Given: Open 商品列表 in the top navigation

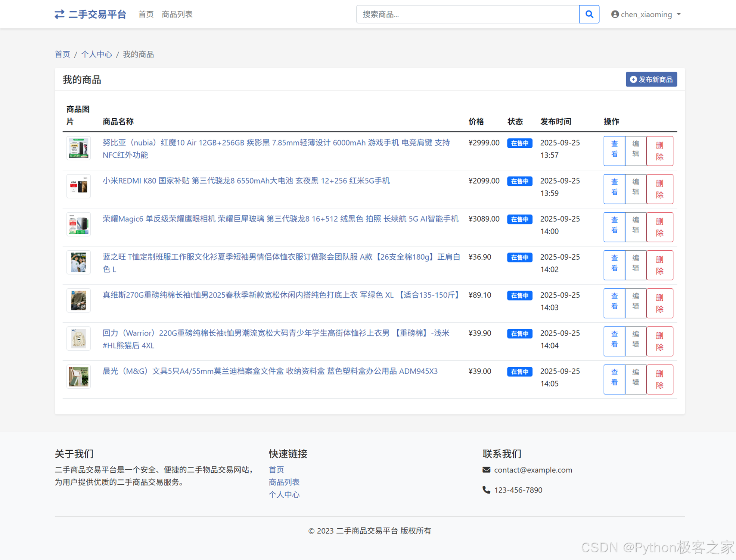Looking at the screenshot, I should (x=177, y=14).
